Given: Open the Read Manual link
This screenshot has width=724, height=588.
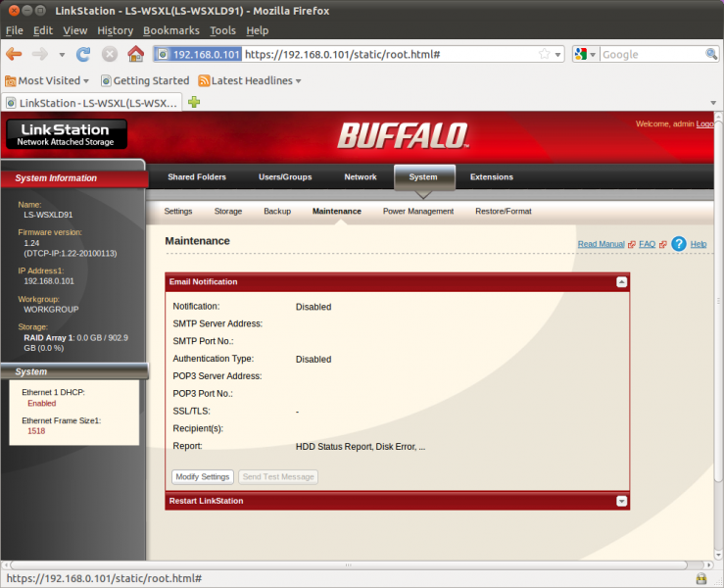Looking at the screenshot, I should tap(602, 244).
